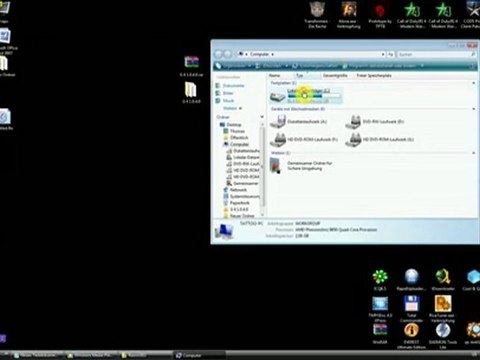Select the Diskettenlaufwerk (A:) drive
The width and height of the screenshot is (480, 360).
pos(298,122)
